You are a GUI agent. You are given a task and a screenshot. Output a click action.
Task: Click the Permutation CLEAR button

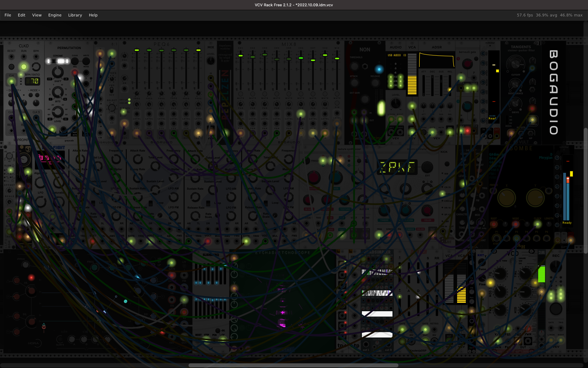pyautogui.click(x=75, y=61)
